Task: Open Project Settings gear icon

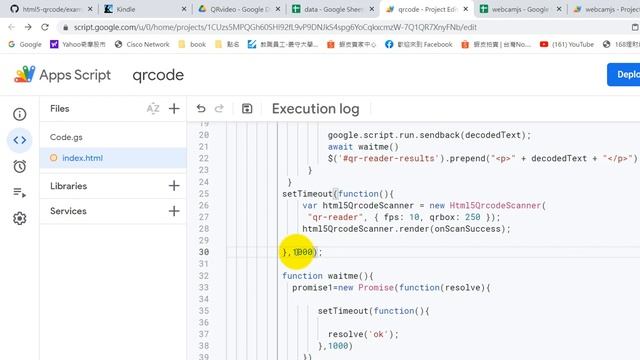Action: [x=20, y=218]
